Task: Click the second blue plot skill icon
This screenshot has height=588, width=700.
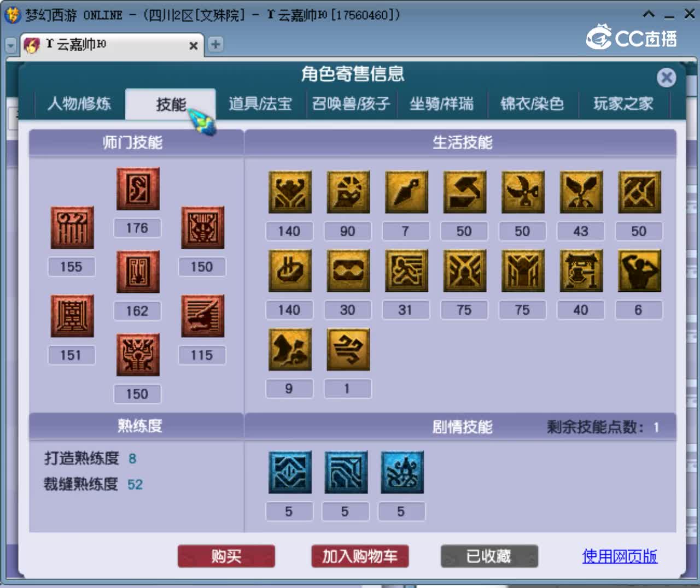Action: click(346, 472)
